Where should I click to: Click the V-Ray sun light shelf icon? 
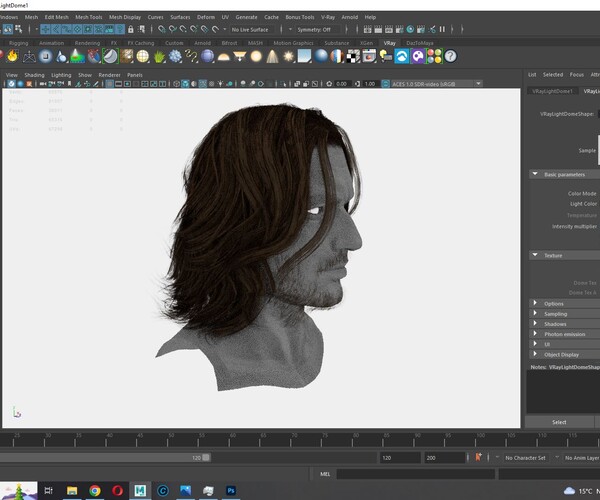[x=288, y=57]
